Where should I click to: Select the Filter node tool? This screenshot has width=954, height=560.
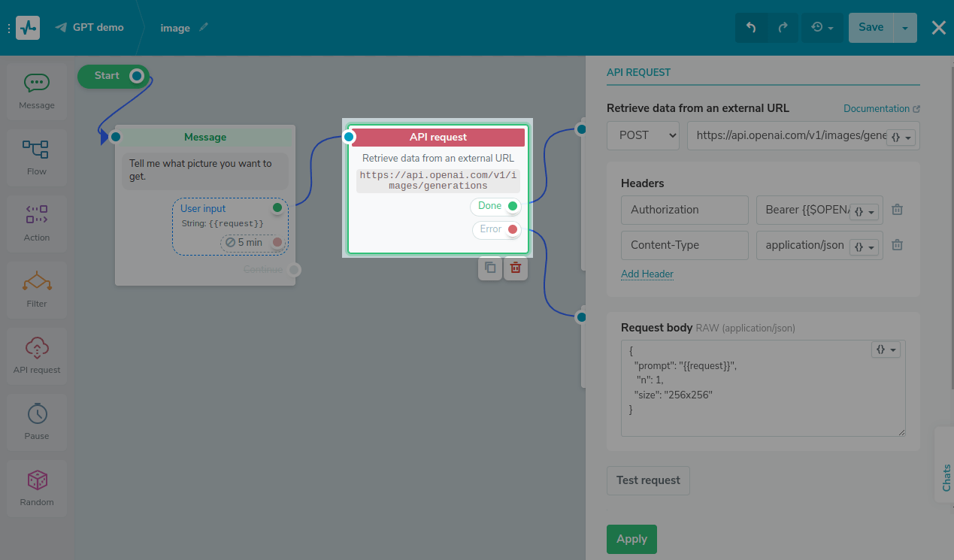[x=36, y=289]
